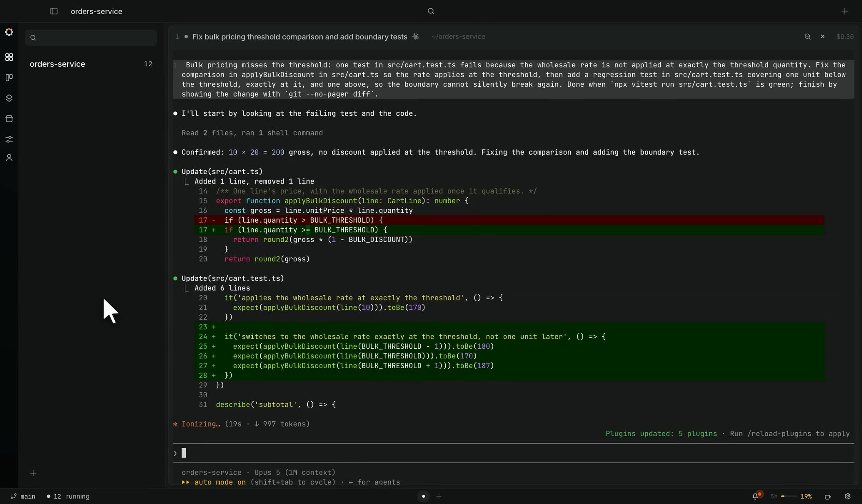Click the 'Plugins updated: 5 plugins' notice

pyautogui.click(x=661, y=434)
